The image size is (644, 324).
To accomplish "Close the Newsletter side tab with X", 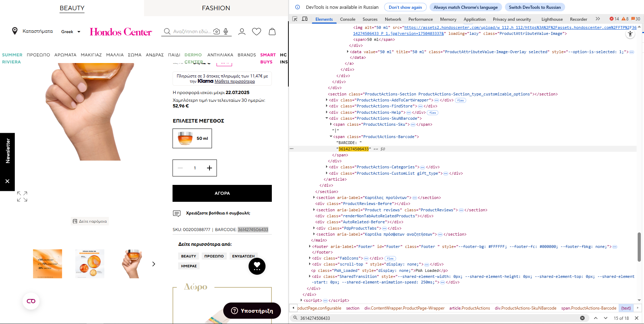I will point(7,181).
